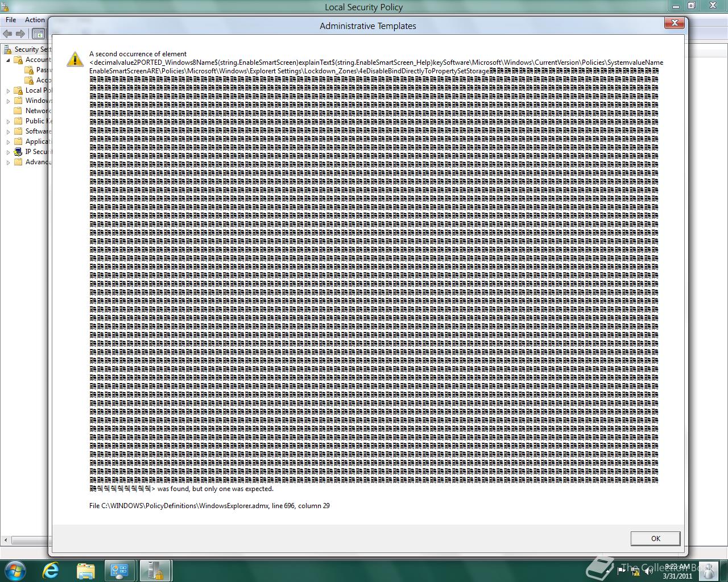Expand the Software Restriction Policies node
This screenshot has height=582, width=728.
click(x=8, y=131)
